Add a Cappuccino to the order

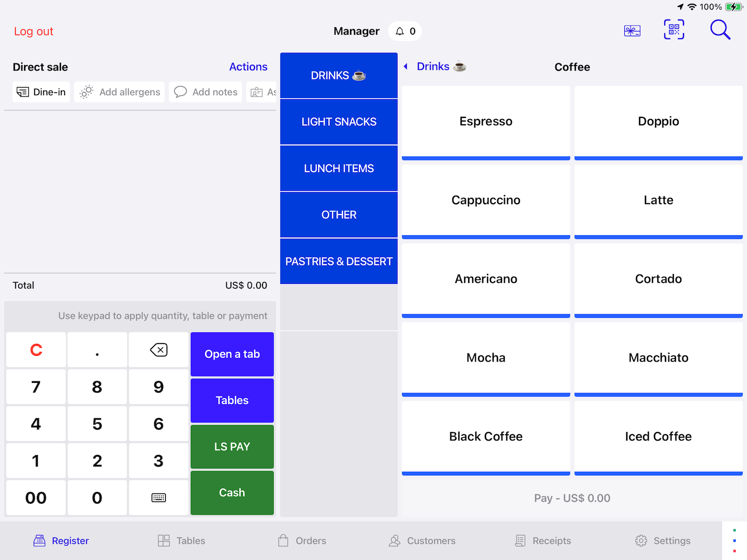pyautogui.click(x=486, y=201)
